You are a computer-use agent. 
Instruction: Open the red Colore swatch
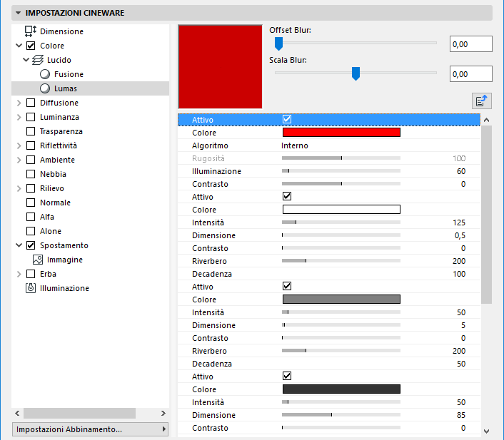[341, 133]
